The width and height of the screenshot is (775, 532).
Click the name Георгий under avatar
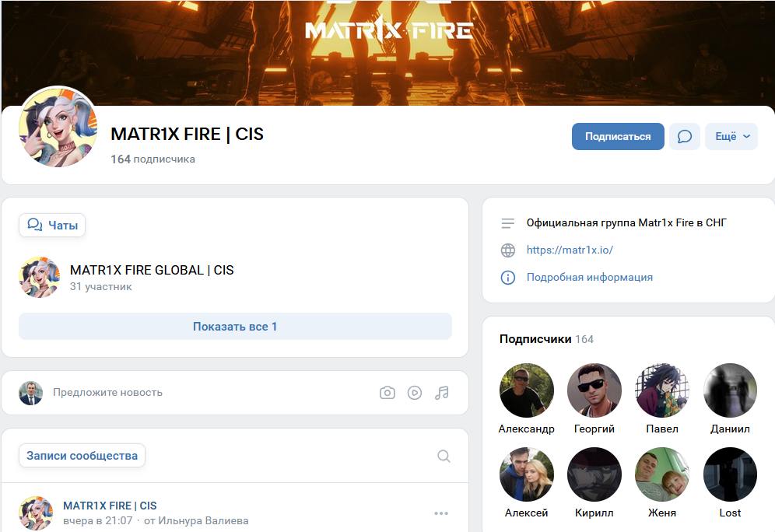pos(594,429)
